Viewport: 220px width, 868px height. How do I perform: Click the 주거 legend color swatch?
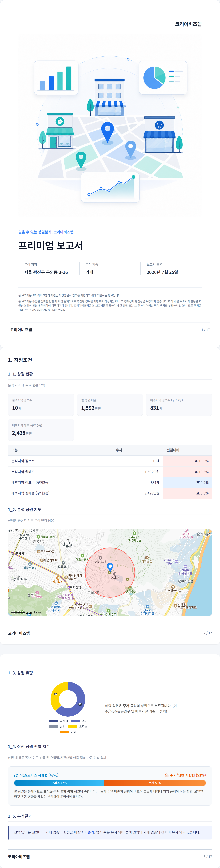[75, 721]
